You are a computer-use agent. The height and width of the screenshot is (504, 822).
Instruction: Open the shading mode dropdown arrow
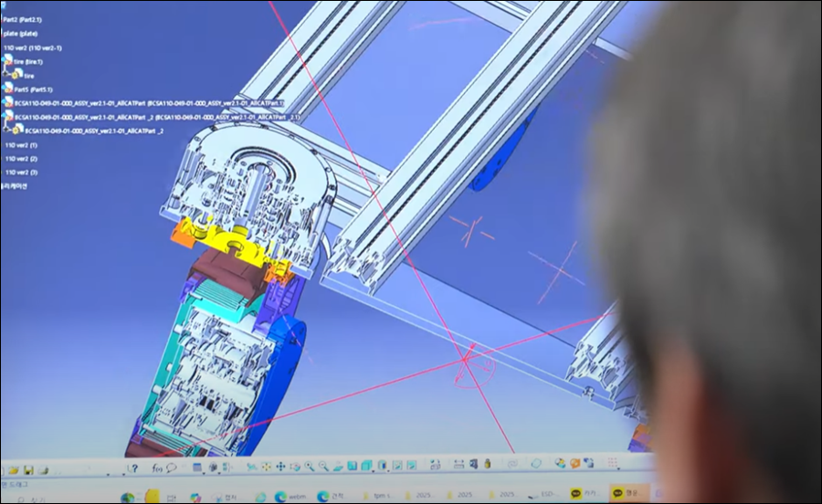pos(388,471)
